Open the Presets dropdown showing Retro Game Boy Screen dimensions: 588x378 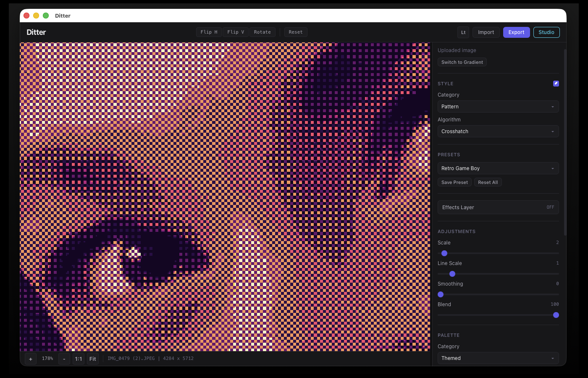[x=498, y=168]
